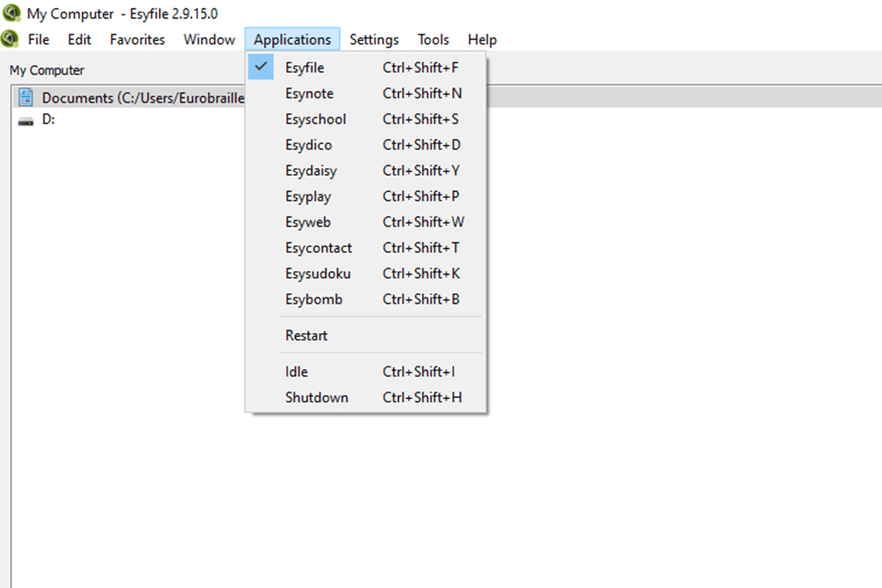The image size is (882, 588).
Task: Open the Esysudoku game
Action: [318, 273]
